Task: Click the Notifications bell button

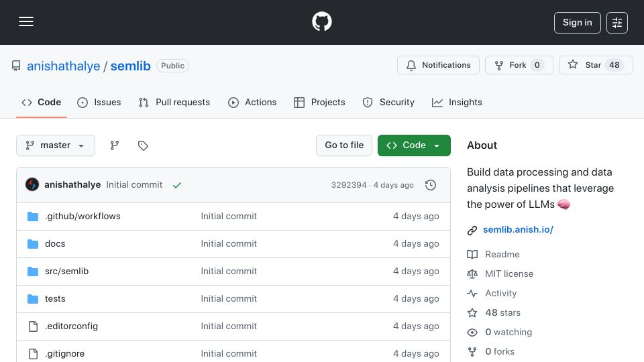Action: (x=438, y=65)
